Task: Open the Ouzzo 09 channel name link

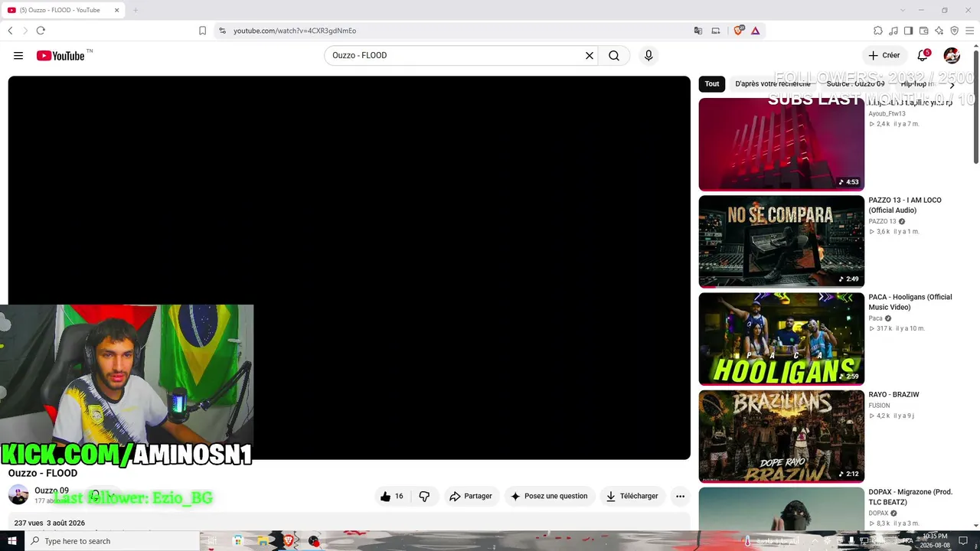Action: pos(51,491)
